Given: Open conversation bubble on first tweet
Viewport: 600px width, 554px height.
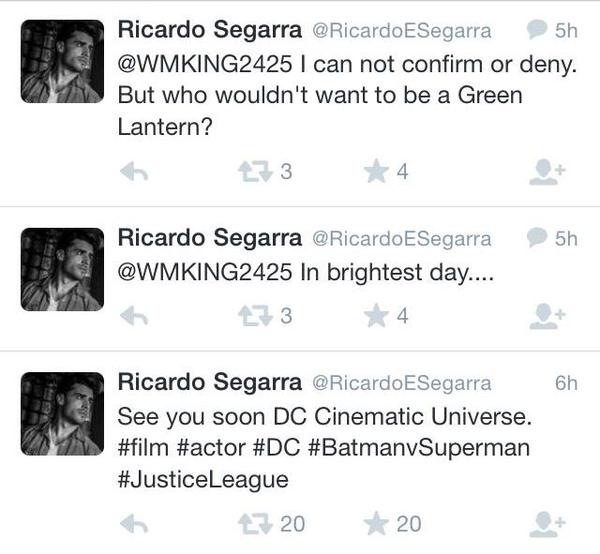Looking at the screenshot, I should pyautogui.click(x=537, y=32).
